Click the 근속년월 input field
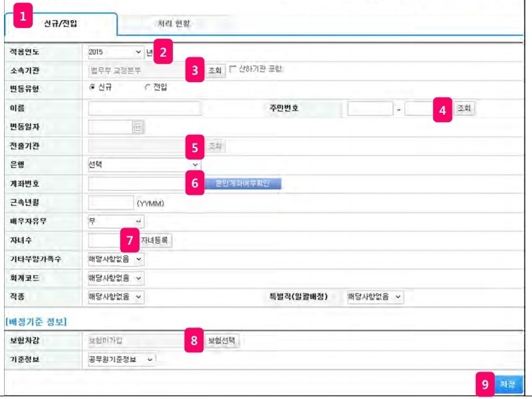 (111, 203)
